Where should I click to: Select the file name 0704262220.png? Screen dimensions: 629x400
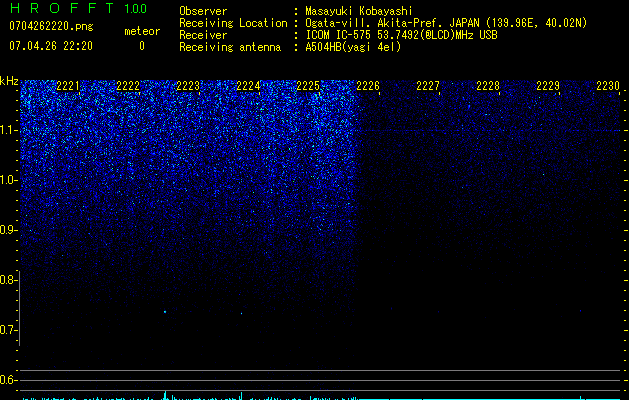pyautogui.click(x=51, y=26)
